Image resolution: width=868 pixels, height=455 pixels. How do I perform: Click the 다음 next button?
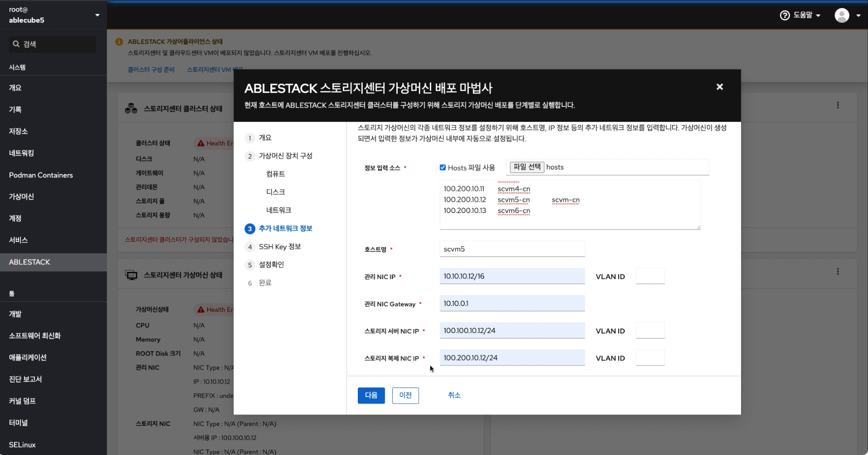[x=371, y=395]
